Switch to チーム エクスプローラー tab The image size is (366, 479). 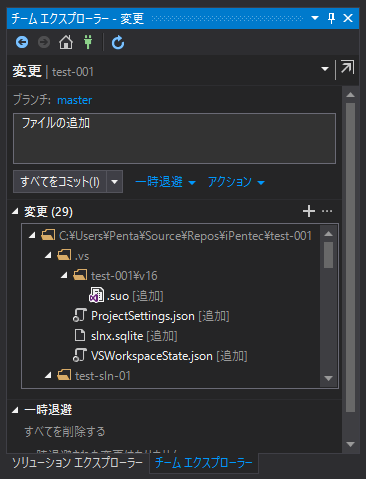pos(204,462)
